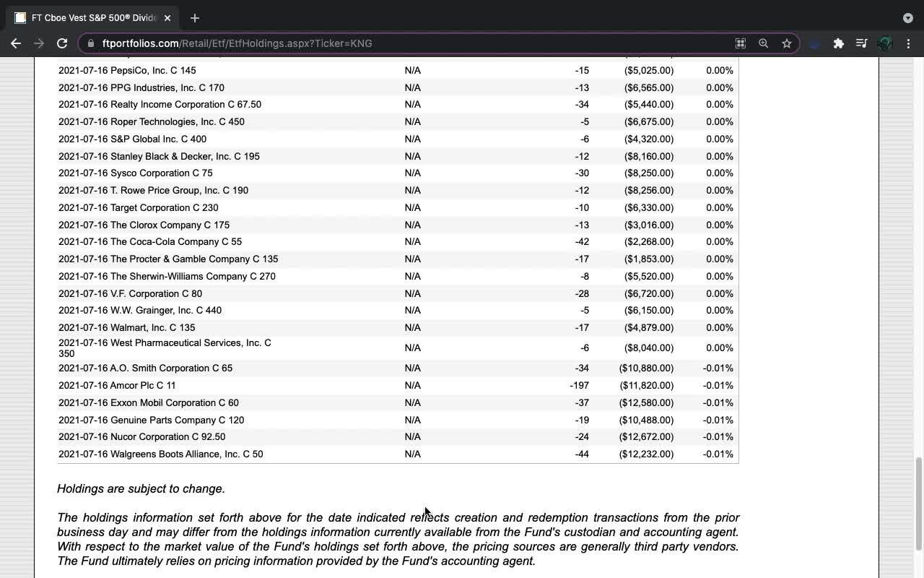Click the ($8,256.00) market value
This screenshot has width=924, height=578.
(x=649, y=190)
